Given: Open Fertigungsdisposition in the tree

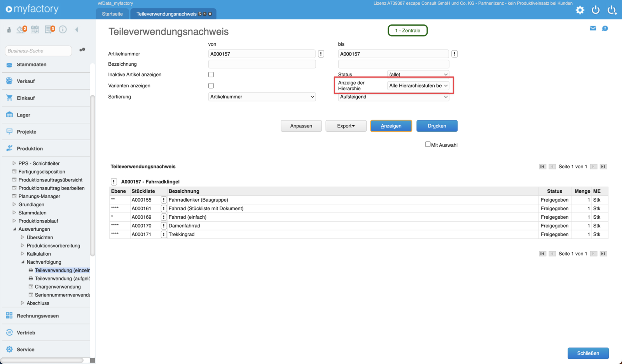Looking at the screenshot, I should tap(42, 172).
